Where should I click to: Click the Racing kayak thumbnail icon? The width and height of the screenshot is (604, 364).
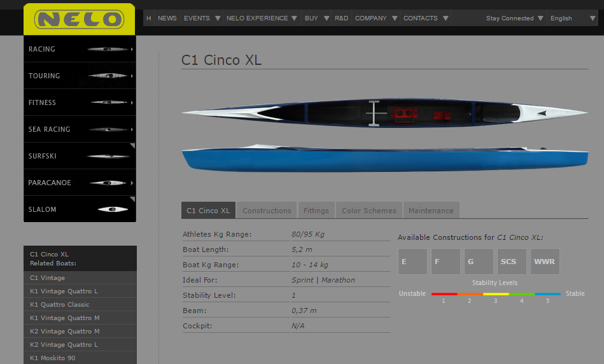108,49
